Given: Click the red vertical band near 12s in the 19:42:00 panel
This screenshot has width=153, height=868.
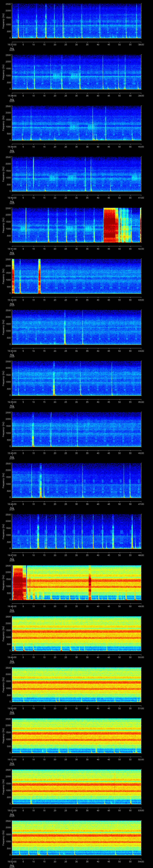Looking at the screenshot, I should (x=39, y=276).
